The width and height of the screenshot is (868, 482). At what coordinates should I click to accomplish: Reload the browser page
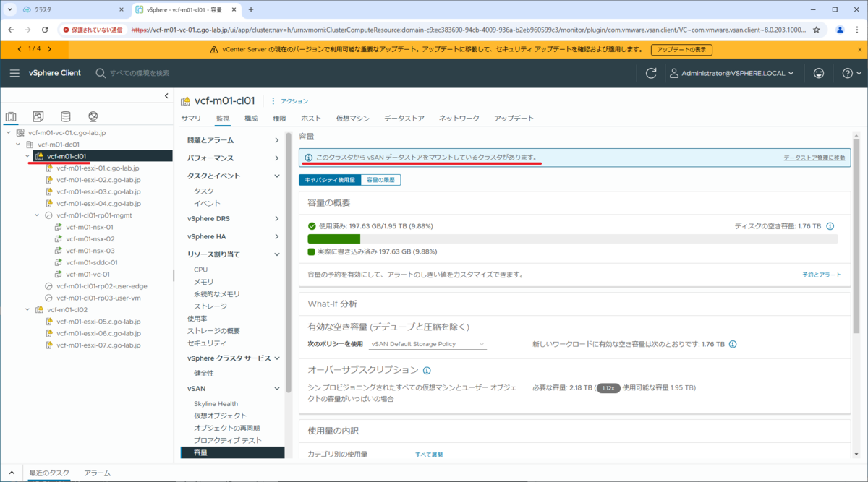pyautogui.click(x=45, y=30)
